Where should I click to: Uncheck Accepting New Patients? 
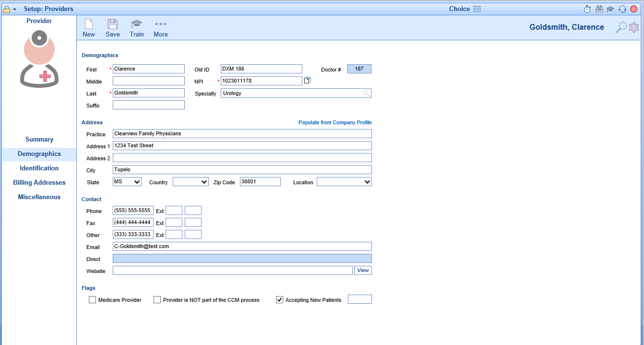pos(280,300)
